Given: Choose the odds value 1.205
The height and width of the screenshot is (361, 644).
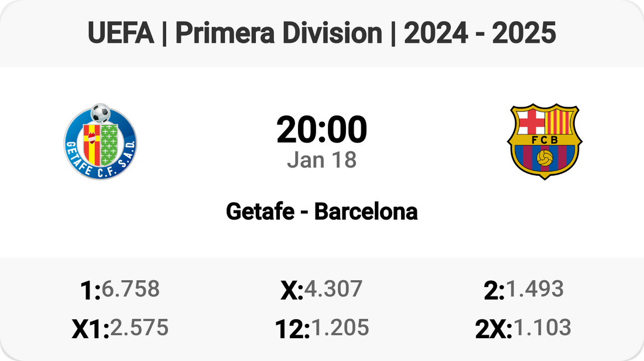Looking at the screenshot, I should (x=340, y=328).
